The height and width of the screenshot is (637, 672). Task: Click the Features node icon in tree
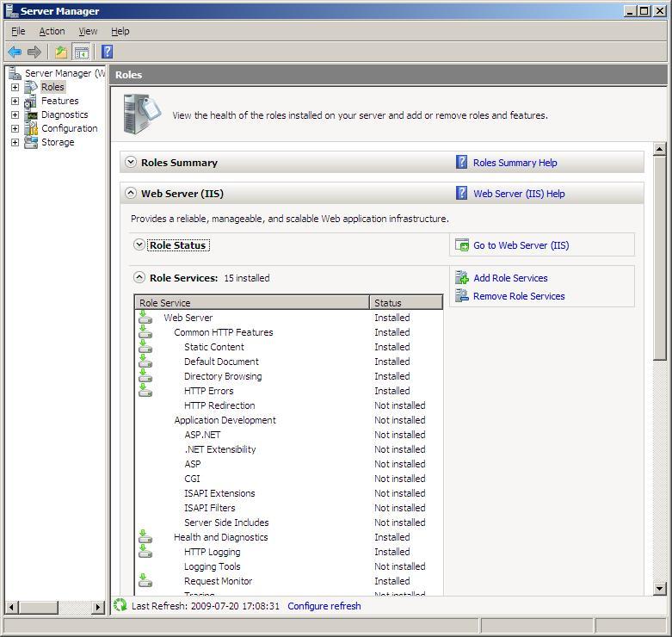click(x=30, y=102)
